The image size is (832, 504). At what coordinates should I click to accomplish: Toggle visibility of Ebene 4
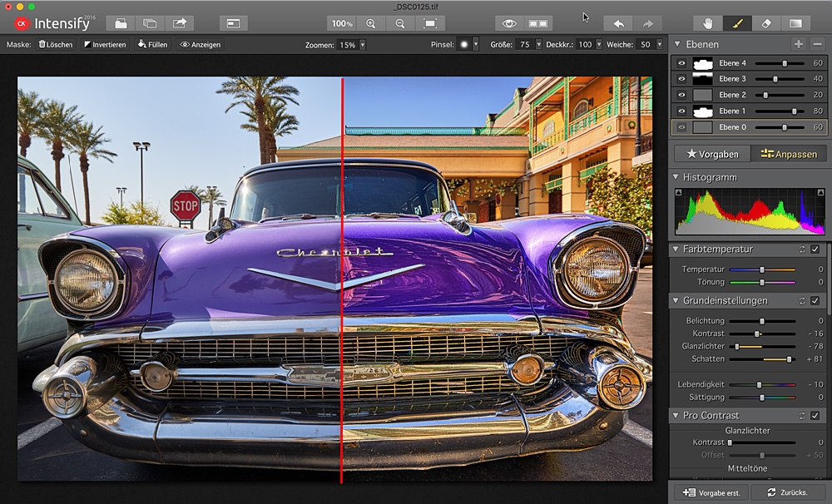coord(681,63)
